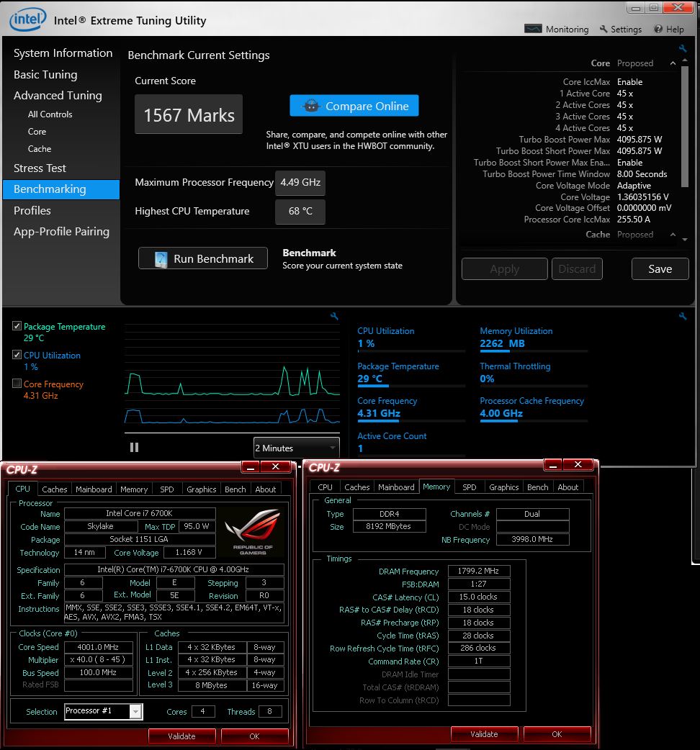This screenshot has height=750, width=700.
Task: Enable Core Frequency graph checkbox
Action: pyautogui.click(x=17, y=384)
